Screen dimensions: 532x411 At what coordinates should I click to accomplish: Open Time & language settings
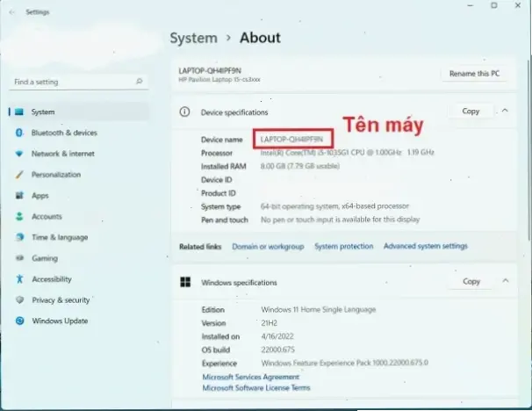pos(78,237)
